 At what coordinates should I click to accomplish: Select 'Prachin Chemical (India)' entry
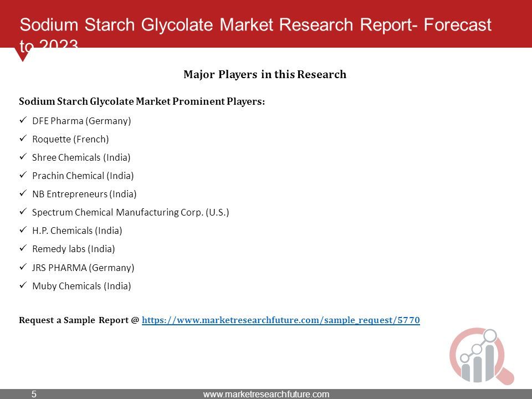(83, 176)
